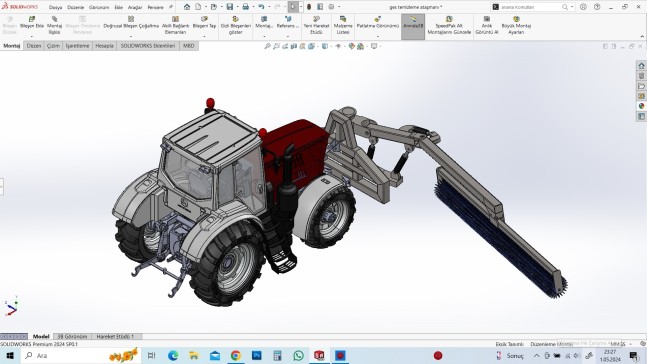Click Edit Appearance color ball in view toolbar
The height and width of the screenshot is (364, 647).
point(352,46)
